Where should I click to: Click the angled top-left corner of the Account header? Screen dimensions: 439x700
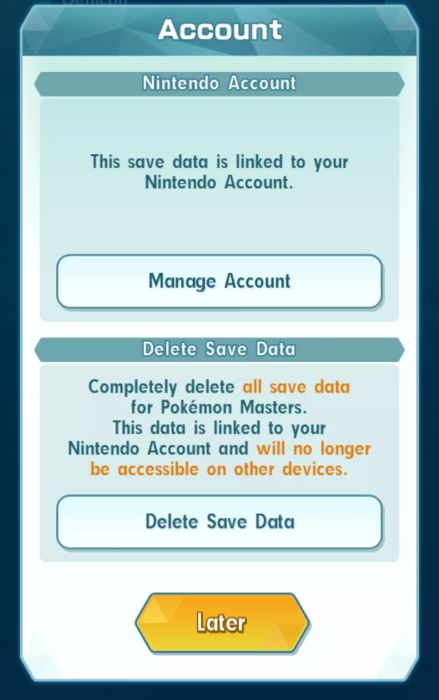[x=29, y=16]
